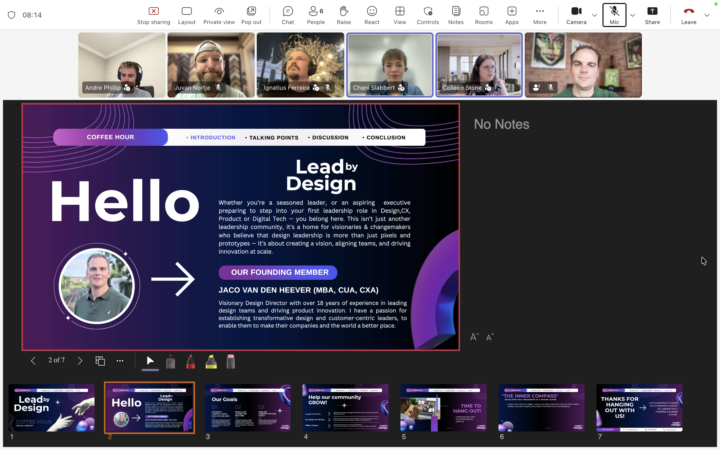Open breakout Rooms
The width and height of the screenshot is (720, 450).
coord(484,15)
